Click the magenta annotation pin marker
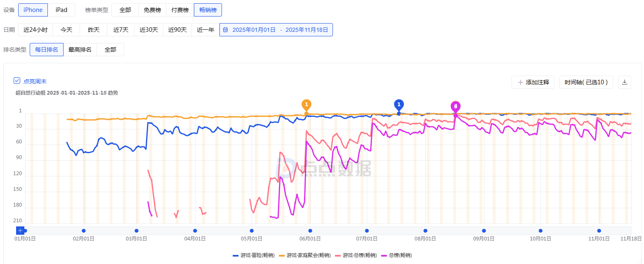 455,107
